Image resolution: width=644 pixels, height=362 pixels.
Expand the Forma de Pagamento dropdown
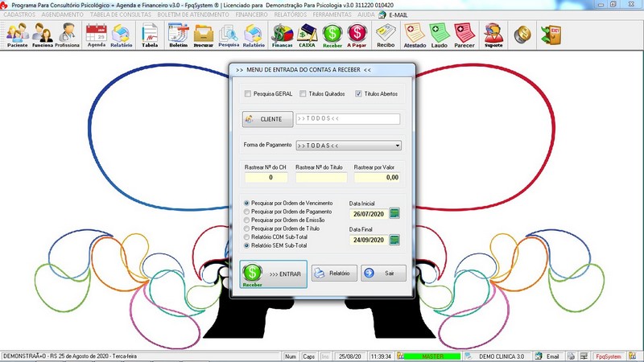coord(397,146)
